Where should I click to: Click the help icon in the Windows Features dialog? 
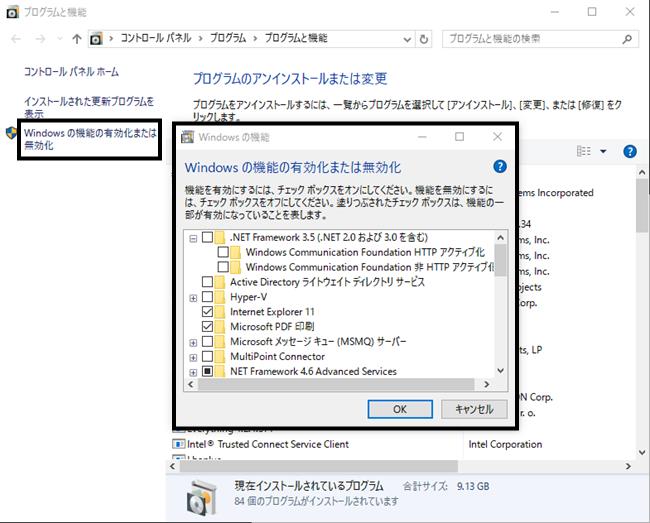[x=500, y=167]
